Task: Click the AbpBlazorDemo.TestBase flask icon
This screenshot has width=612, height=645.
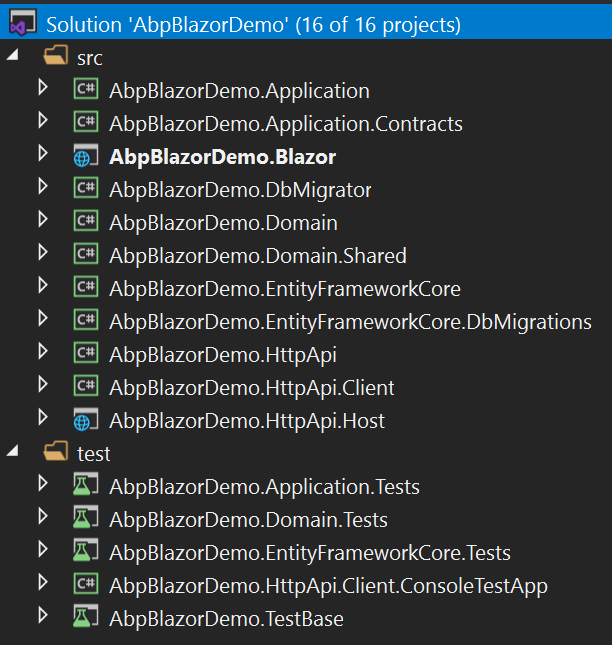Action: pyautogui.click(x=86, y=619)
